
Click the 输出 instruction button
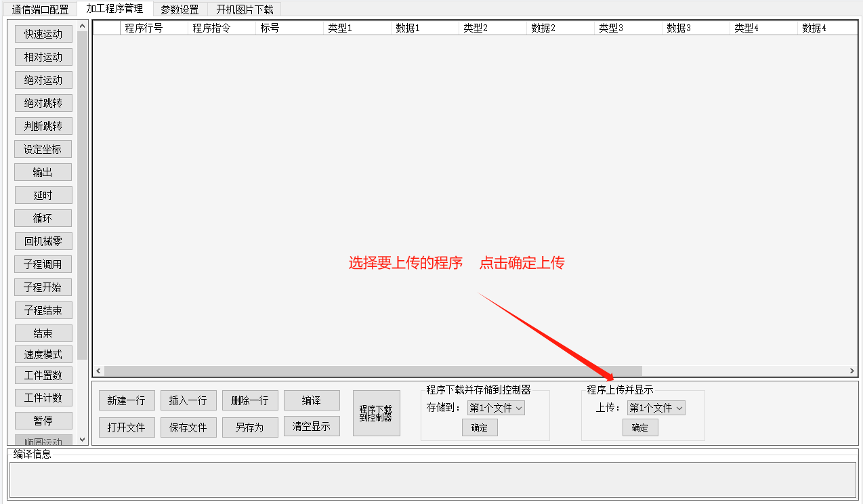pyautogui.click(x=43, y=172)
